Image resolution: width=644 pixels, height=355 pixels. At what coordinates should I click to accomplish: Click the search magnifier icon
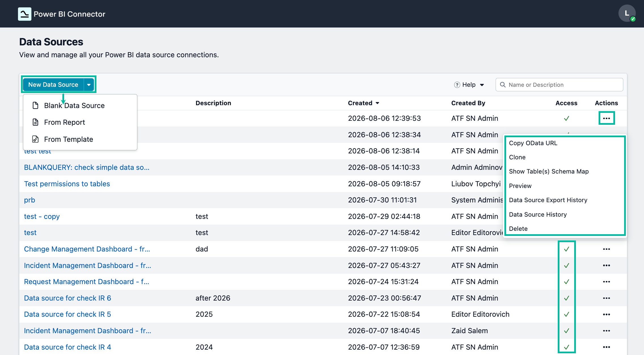pyautogui.click(x=503, y=85)
